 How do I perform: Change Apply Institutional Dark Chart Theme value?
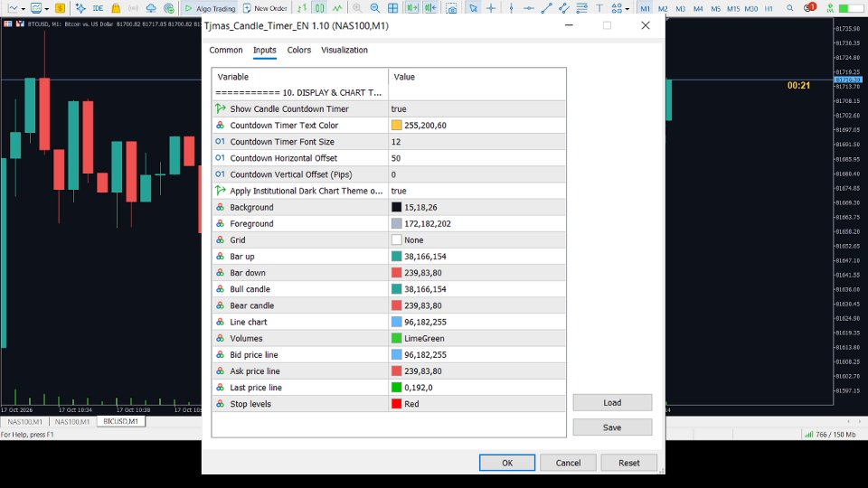point(477,191)
